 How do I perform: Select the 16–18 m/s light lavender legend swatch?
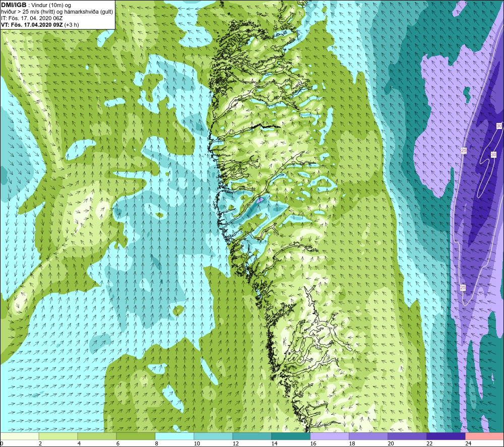tap(330, 436)
